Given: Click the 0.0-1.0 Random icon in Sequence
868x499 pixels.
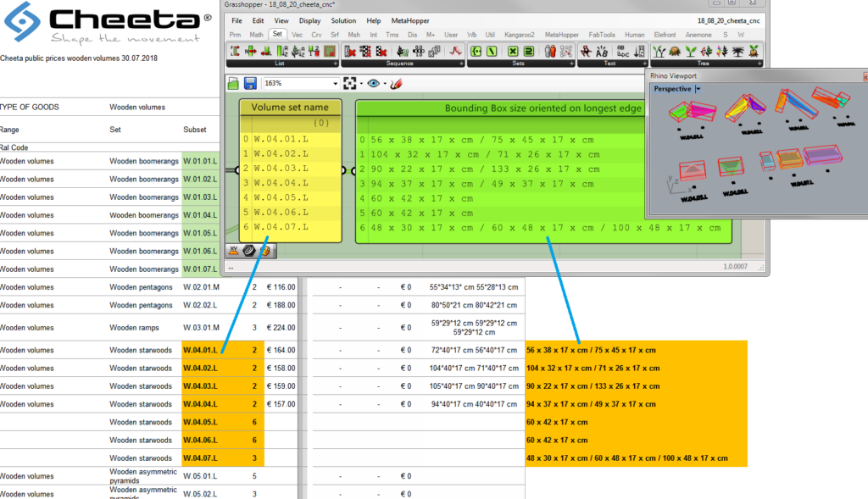Looking at the screenshot, I should coord(419,52).
